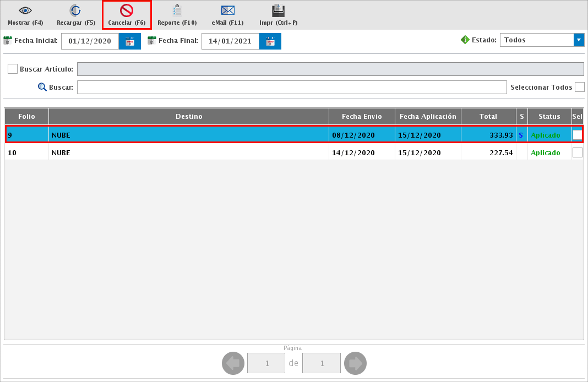The height and width of the screenshot is (382, 588).
Task: Sort by the Fecha Envio column header
Action: pyautogui.click(x=362, y=117)
